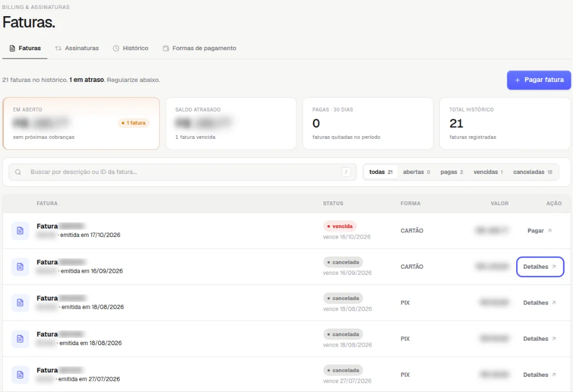Open Detalhes for invoice vence 18/08/2026, first PIX row
This screenshot has height=392, width=573.
[540, 303]
